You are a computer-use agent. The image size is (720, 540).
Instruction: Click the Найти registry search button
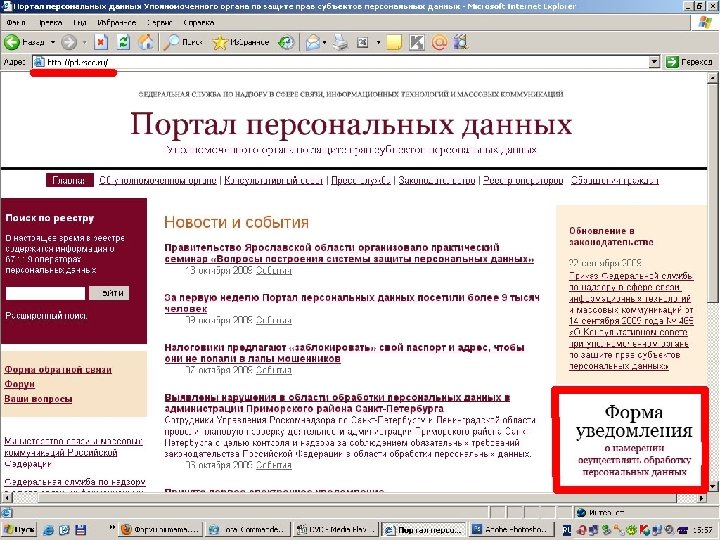coord(109,293)
